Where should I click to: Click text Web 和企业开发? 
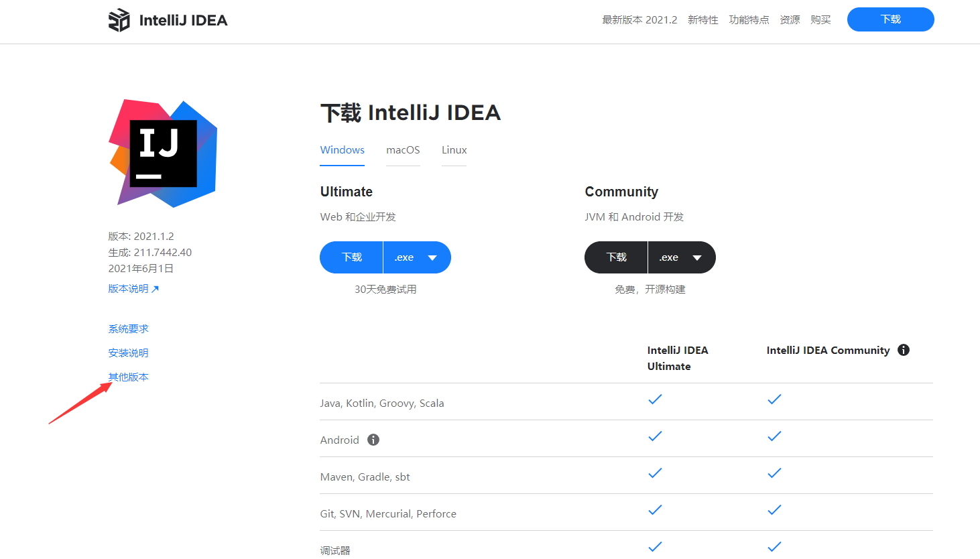(x=358, y=217)
